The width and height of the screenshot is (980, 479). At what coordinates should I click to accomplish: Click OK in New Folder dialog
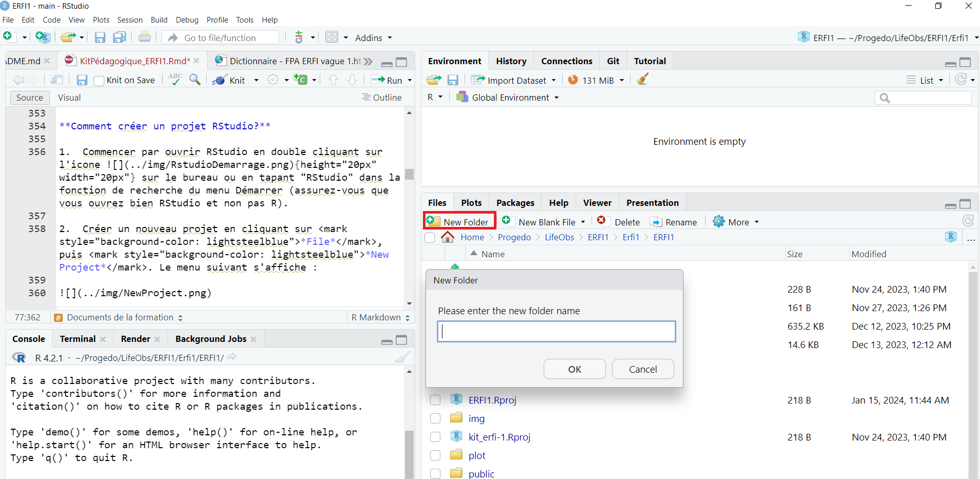tap(574, 369)
